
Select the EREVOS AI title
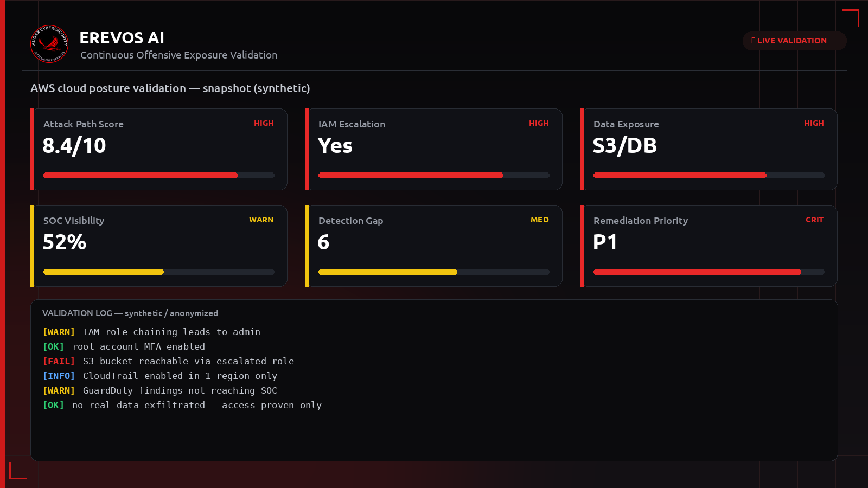pos(122,38)
